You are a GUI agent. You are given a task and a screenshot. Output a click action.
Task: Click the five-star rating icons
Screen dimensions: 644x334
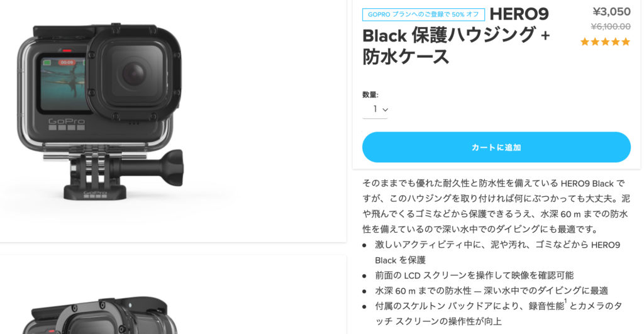point(605,42)
